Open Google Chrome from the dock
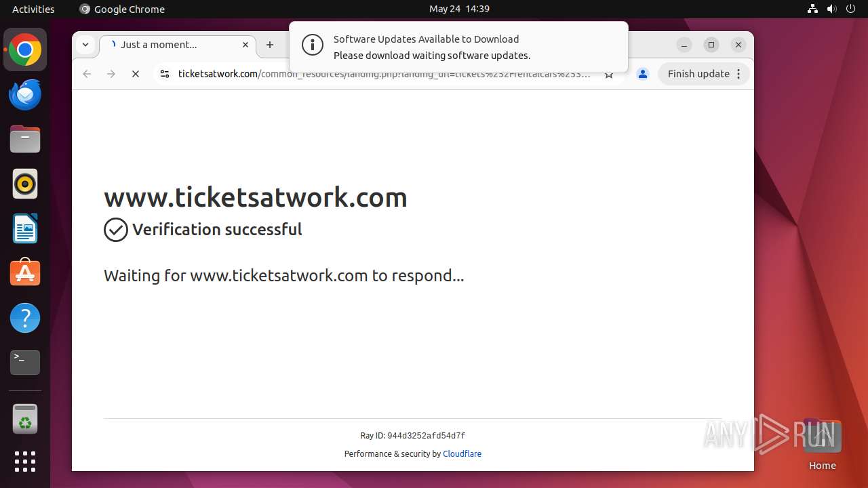Image resolution: width=868 pixels, height=488 pixels. coord(25,50)
